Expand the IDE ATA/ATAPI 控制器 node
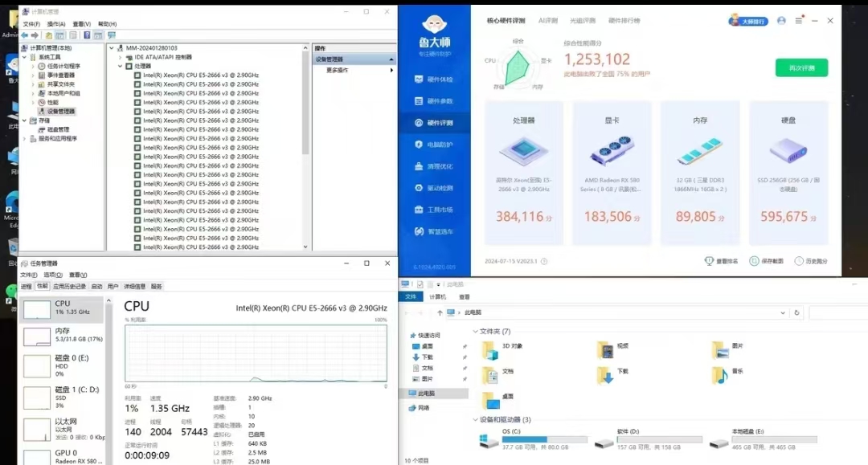This screenshot has height=465, width=868. click(120, 57)
